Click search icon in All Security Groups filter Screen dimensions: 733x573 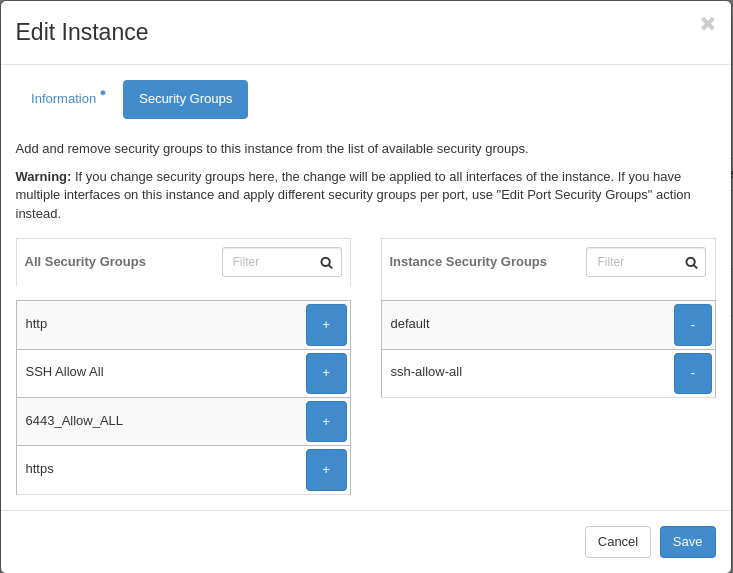tap(326, 263)
